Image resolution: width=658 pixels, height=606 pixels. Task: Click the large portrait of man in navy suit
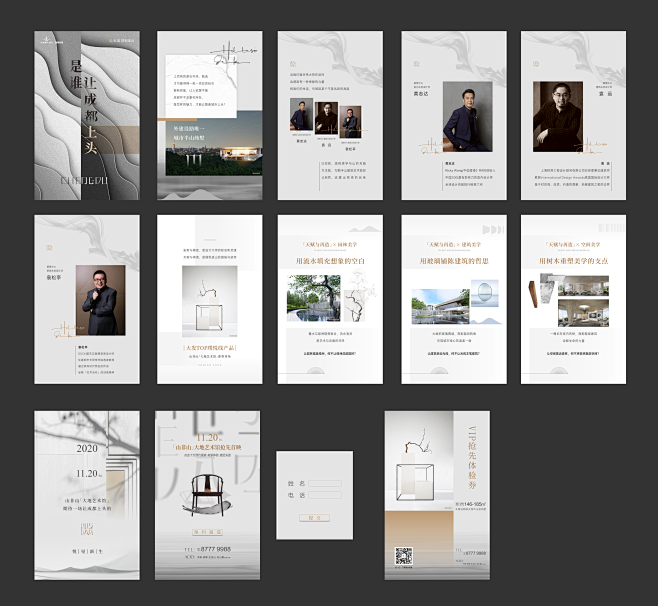point(467,116)
